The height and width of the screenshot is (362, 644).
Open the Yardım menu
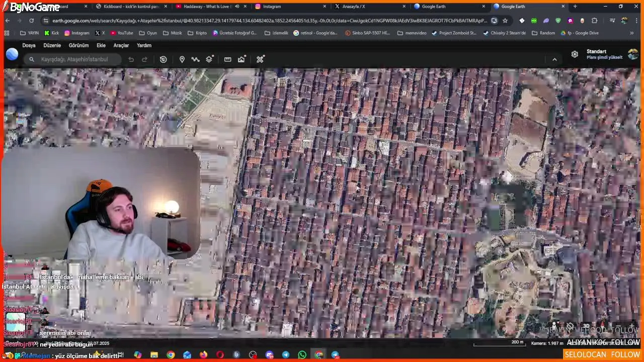[144, 45]
